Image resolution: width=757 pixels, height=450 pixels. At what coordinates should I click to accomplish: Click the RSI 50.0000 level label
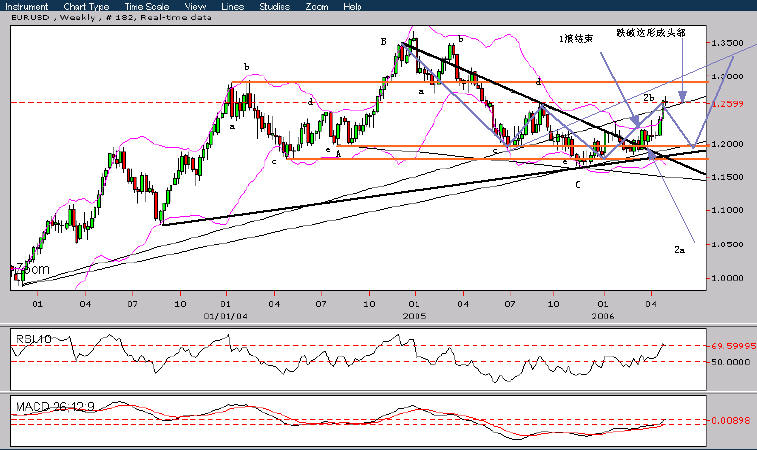[x=730, y=362]
